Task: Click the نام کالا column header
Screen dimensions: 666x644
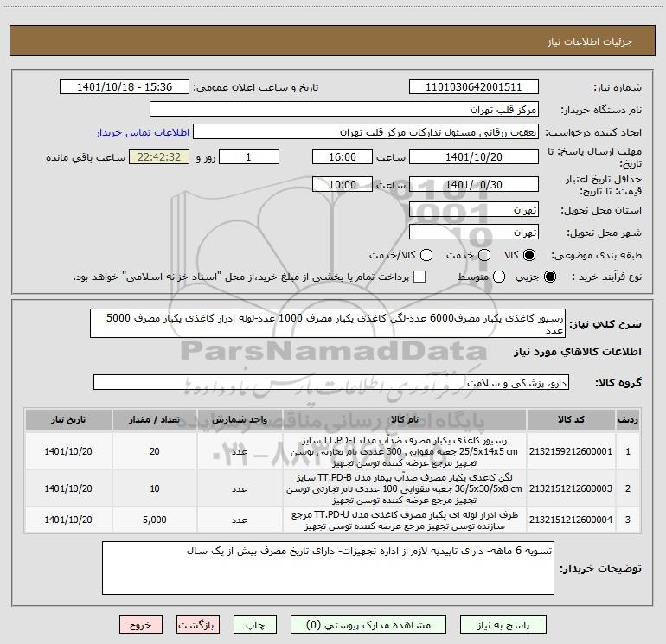Action: [x=405, y=419]
